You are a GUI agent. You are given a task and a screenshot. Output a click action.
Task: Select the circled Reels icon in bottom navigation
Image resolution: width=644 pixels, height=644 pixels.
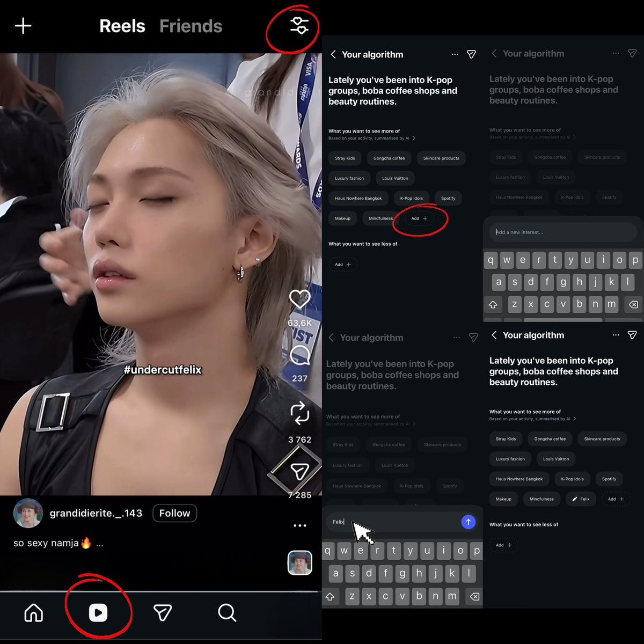point(98,612)
